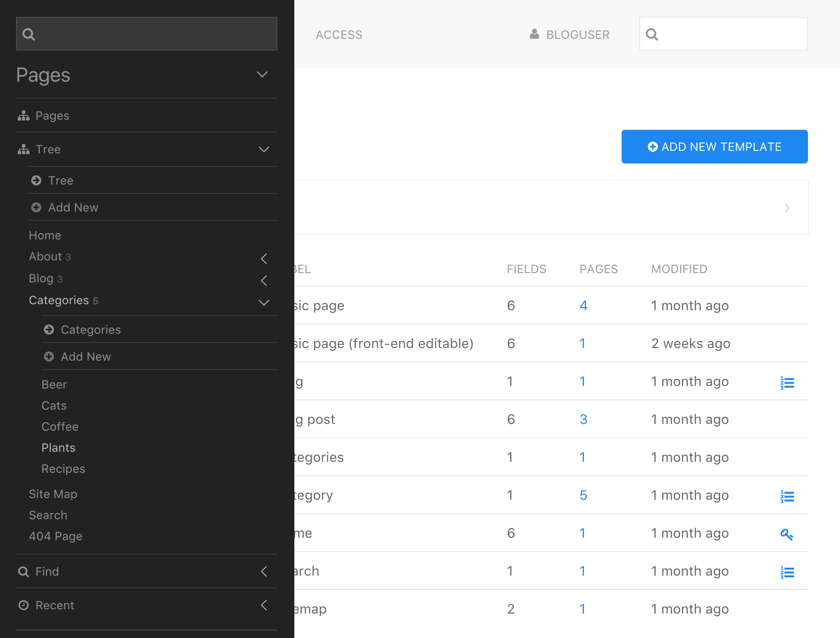Click the numbered-list icon in the 'tegory' row
Screen dimensions: 840x638
(x=787, y=496)
